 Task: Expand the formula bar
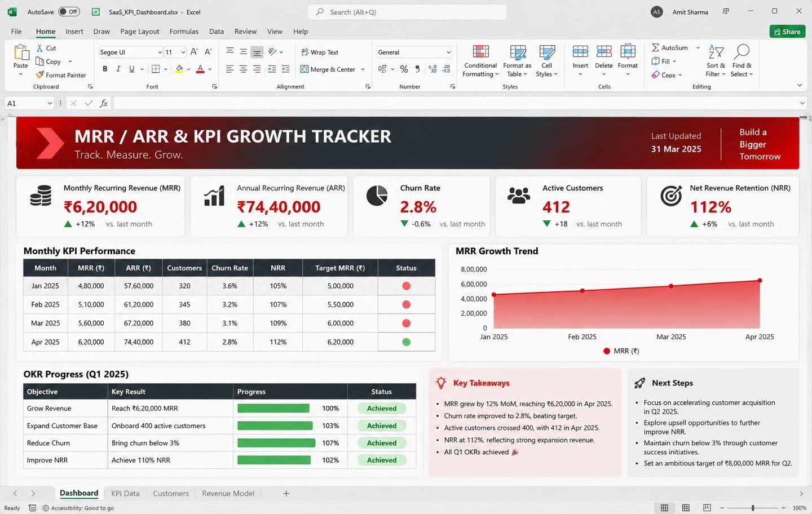(x=802, y=103)
